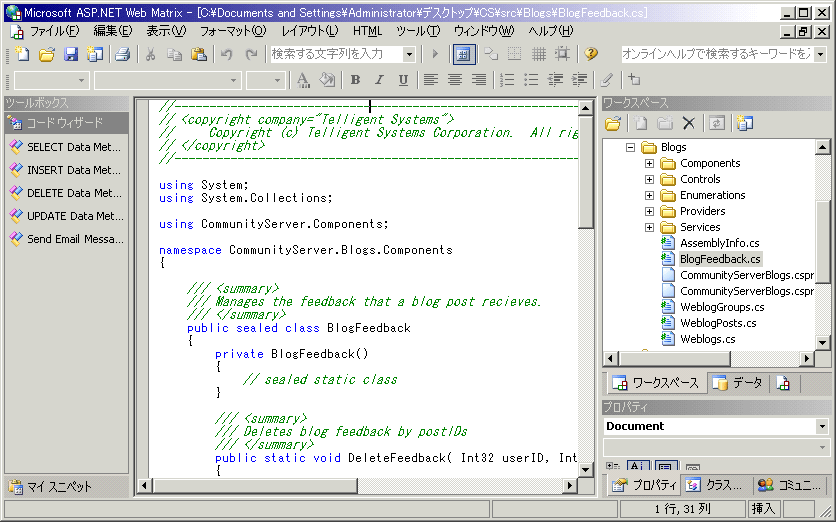The image size is (836, 522).
Task: Expand the Controls folder
Action: click(x=649, y=180)
